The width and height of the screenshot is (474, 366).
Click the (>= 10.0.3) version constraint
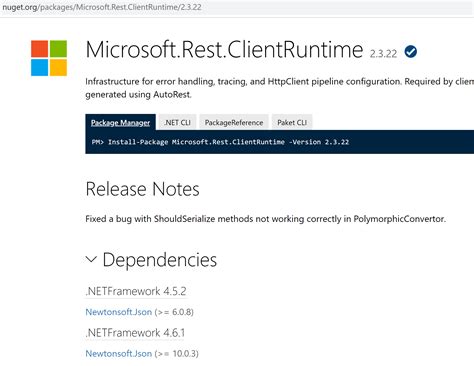pyautogui.click(x=176, y=353)
